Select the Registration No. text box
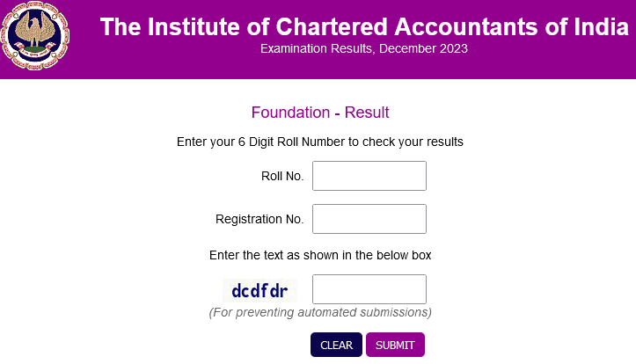Viewport: 636px width, 364px height. 369,219
